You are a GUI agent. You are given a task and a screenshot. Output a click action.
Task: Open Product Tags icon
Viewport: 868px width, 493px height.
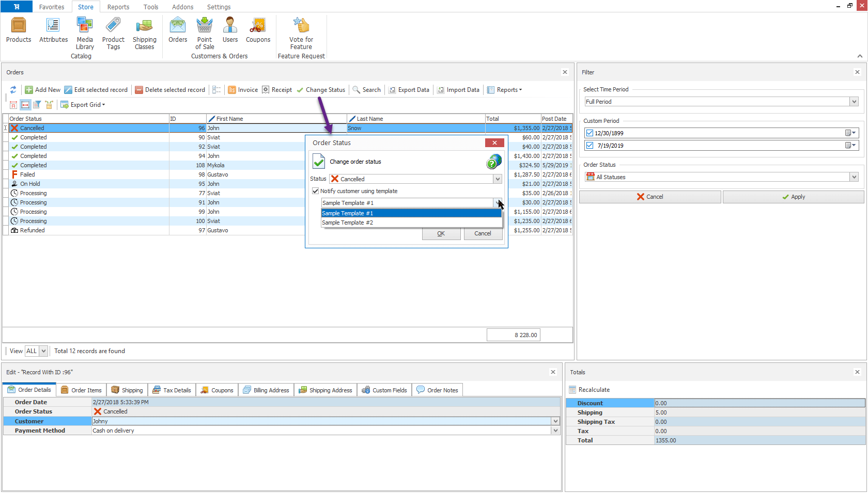click(x=113, y=33)
